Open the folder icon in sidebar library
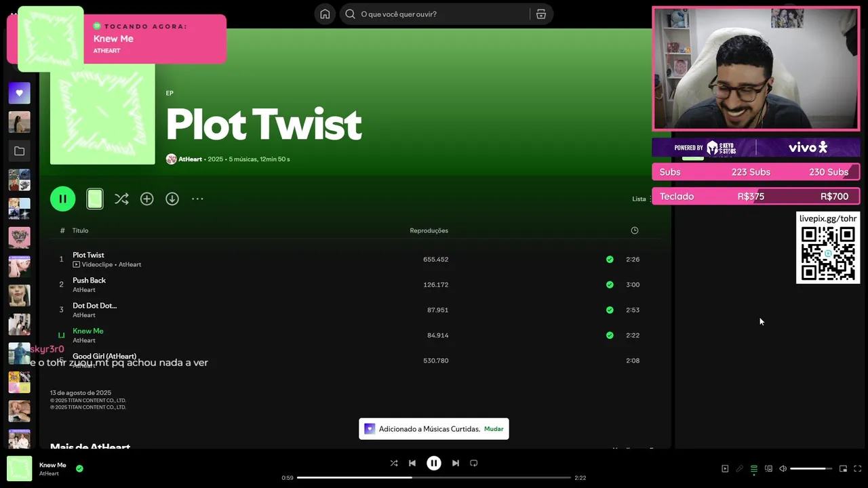Viewport: 868px width, 488px height. tap(19, 151)
